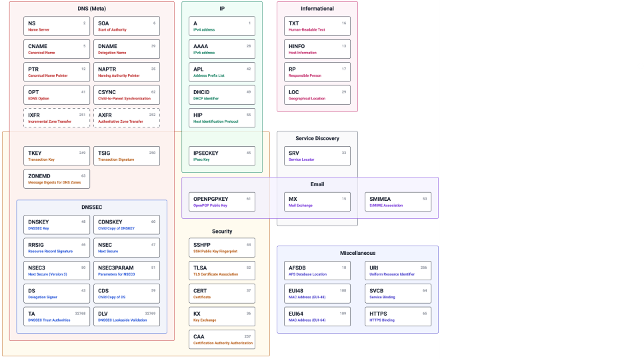Screen dimensions: 644x359
Task: Select the DNSKEY record card
Action: tap(57, 225)
